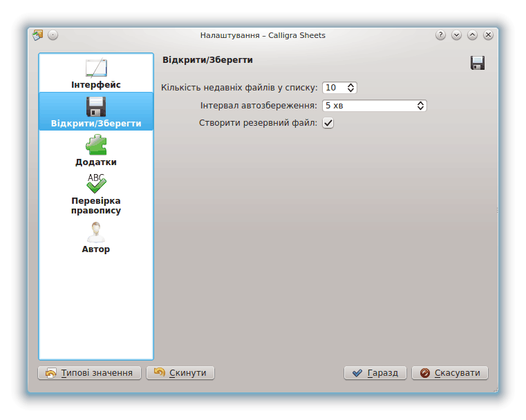Shade the window with titlebar down-arrow button

[x=456, y=35]
